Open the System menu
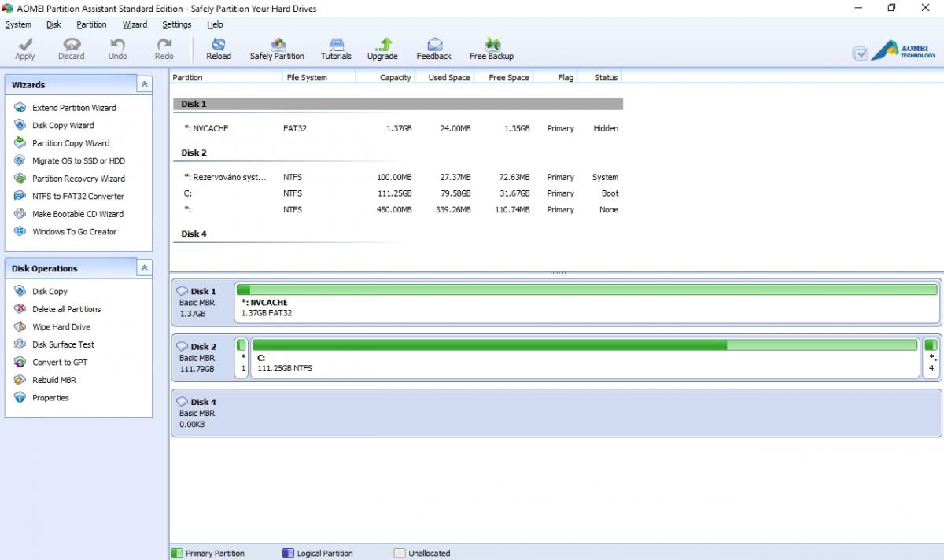 [x=18, y=24]
